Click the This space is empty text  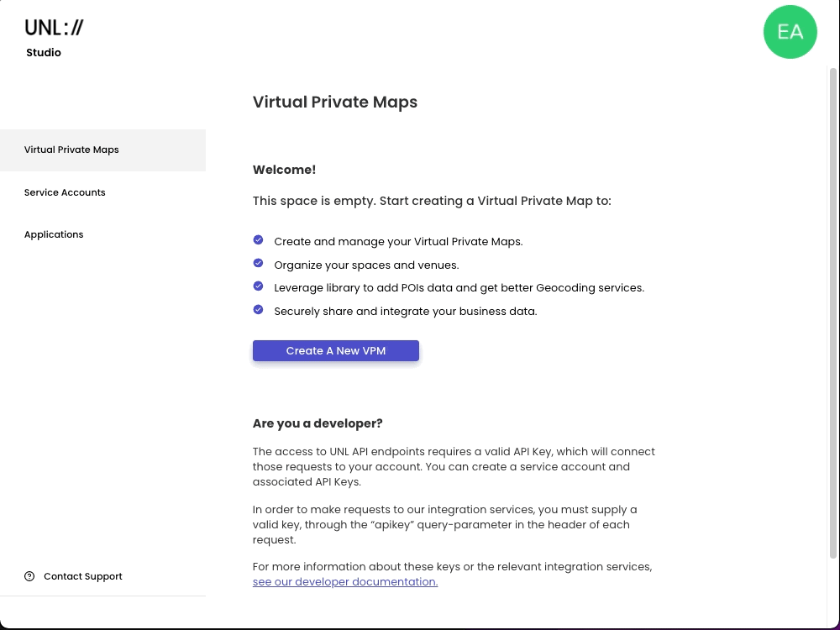point(432,202)
